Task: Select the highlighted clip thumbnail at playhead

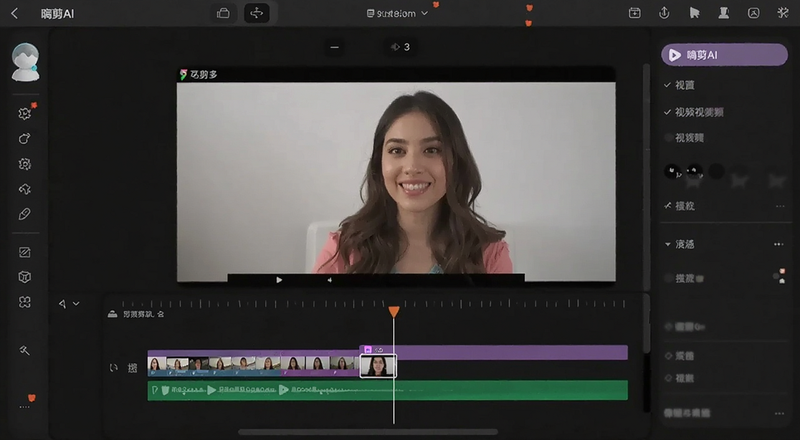Action: pyautogui.click(x=378, y=366)
